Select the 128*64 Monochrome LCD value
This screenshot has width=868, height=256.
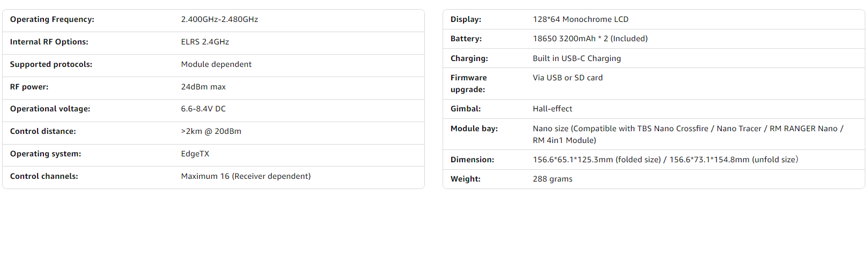(580, 19)
